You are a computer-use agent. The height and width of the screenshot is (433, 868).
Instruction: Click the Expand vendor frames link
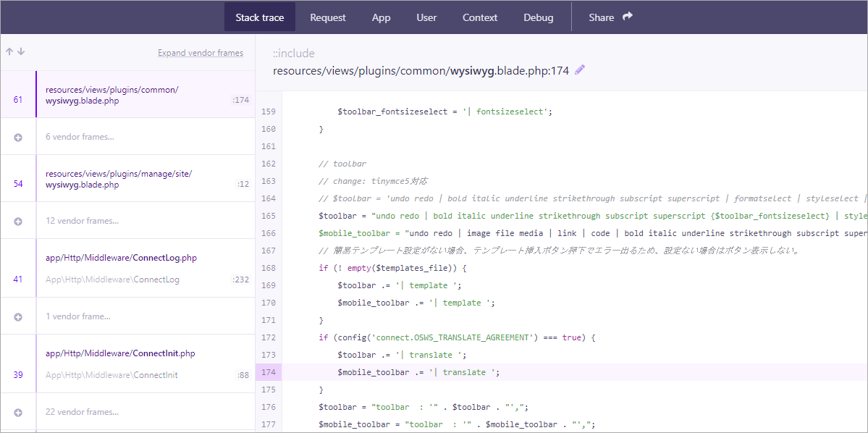click(201, 52)
